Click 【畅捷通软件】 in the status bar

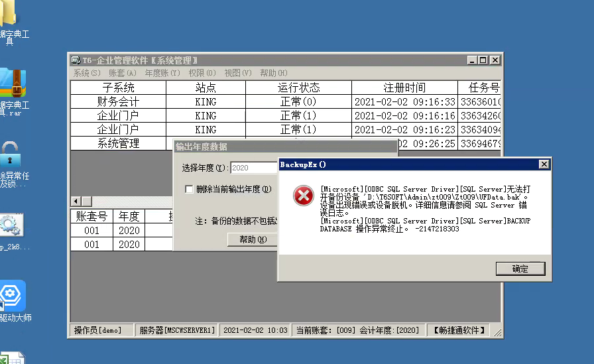coord(459,330)
